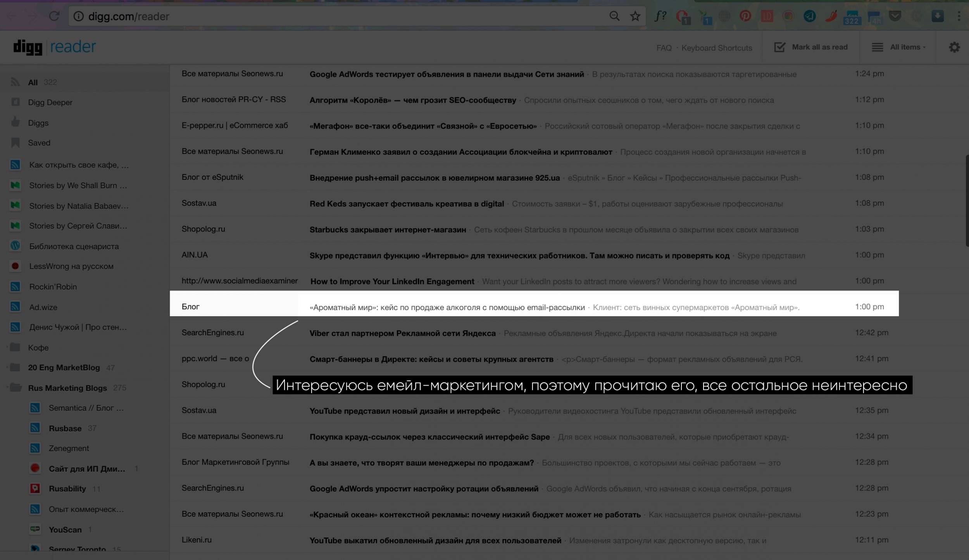969x560 pixels.
Task: Open the «Ароматный мир» email-рассылки article
Action: click(447, 307)
